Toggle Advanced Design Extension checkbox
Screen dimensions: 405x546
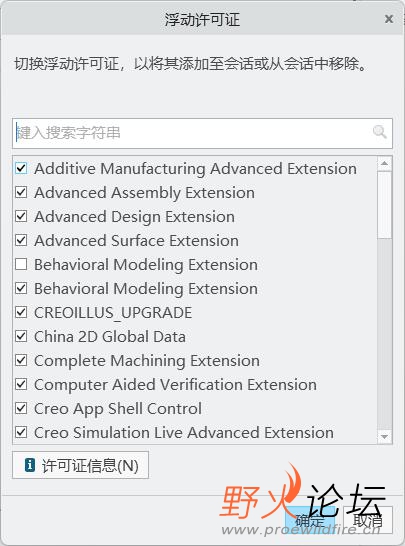coord(21,217)
